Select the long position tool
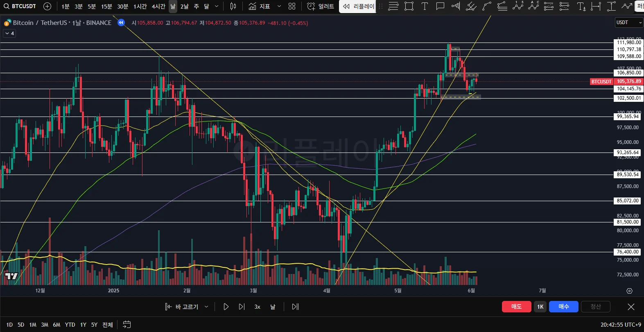 [x=549, y=6]
